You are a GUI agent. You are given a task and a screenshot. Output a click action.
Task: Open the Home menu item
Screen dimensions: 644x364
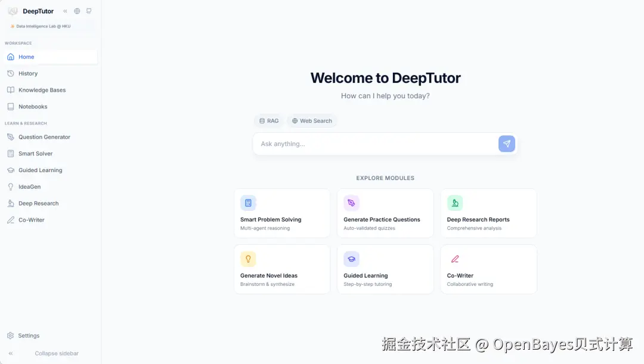51,57
